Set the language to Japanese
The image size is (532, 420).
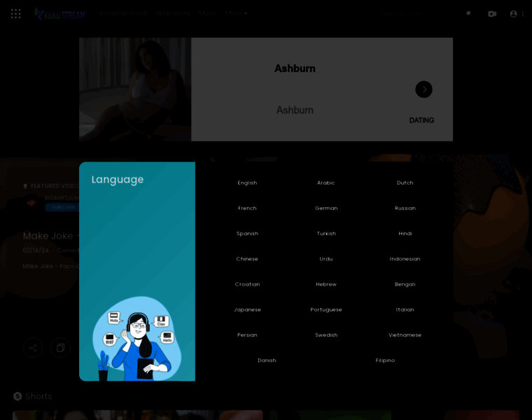point(247,309)
